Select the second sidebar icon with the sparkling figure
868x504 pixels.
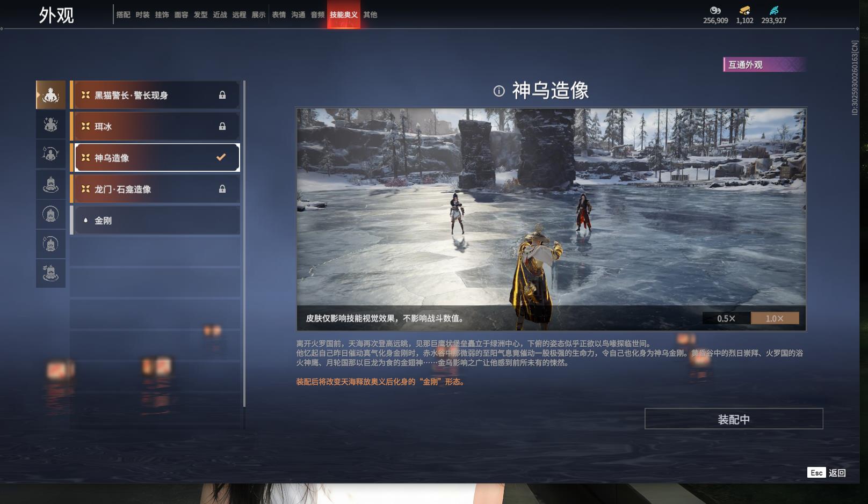pyautogui.click(x=50, y=125)
